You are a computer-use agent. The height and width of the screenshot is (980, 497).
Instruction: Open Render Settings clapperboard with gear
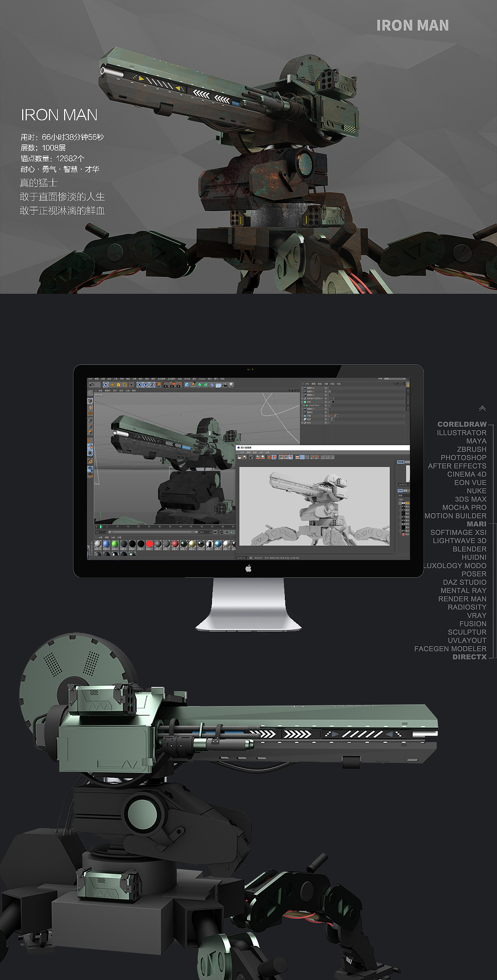point(179,385)
